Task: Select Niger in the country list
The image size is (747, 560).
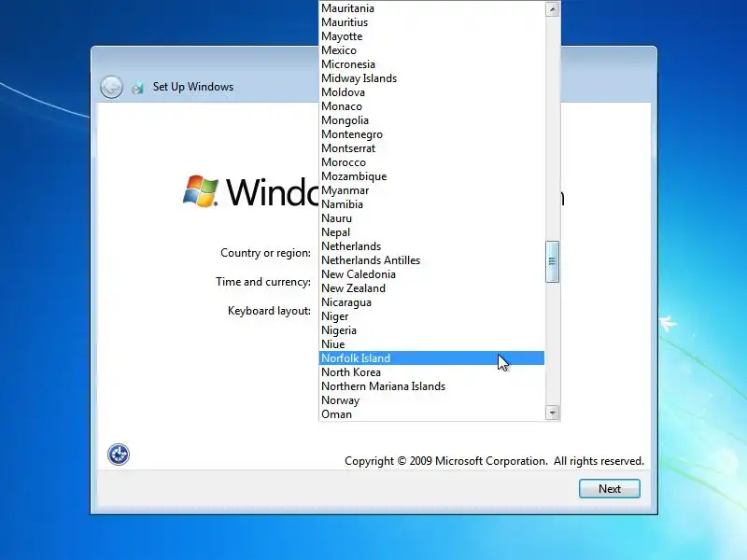Action: (431, 316)
